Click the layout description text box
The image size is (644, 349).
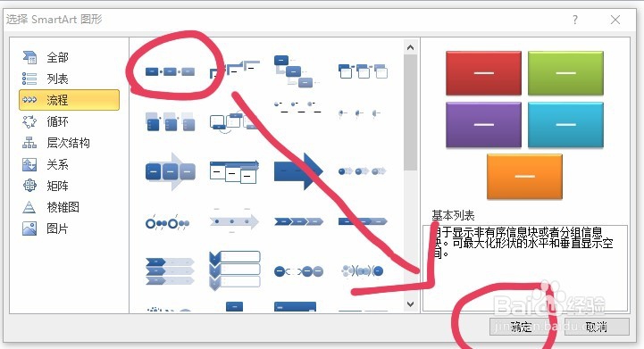click(x=525, y=268)
